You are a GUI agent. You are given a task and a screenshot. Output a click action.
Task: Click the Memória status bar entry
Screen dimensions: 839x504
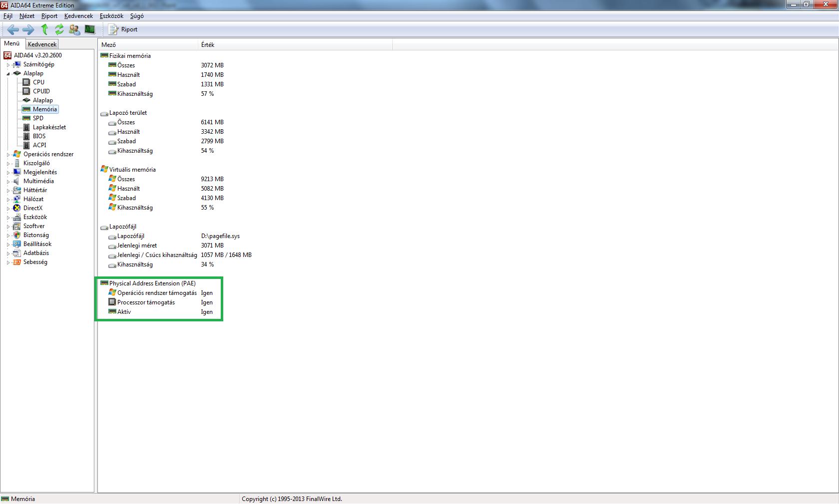(23, 499)
